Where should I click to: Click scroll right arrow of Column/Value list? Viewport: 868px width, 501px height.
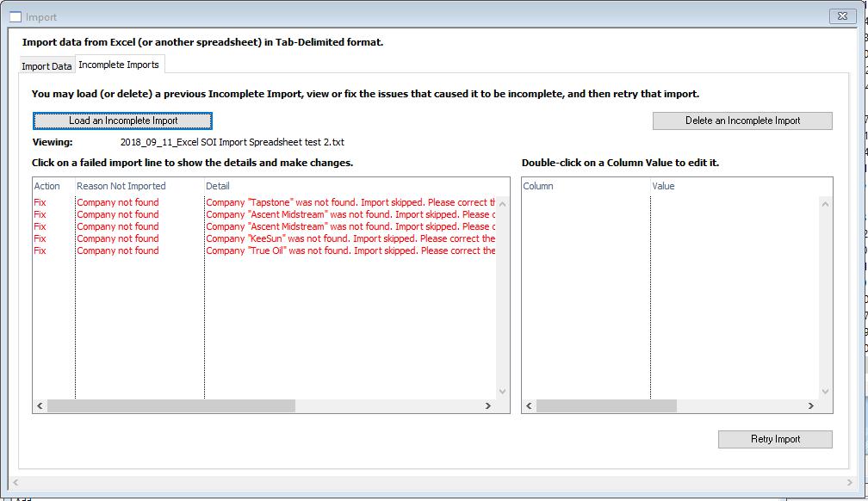810,405
